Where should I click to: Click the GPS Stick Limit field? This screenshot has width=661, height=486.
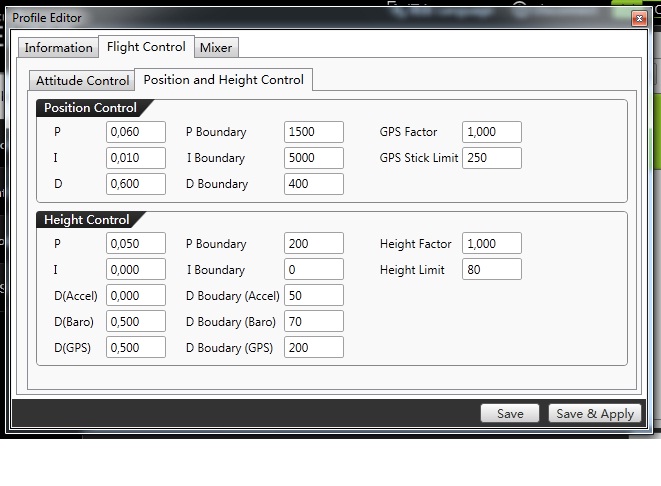[x=492, y=158]
